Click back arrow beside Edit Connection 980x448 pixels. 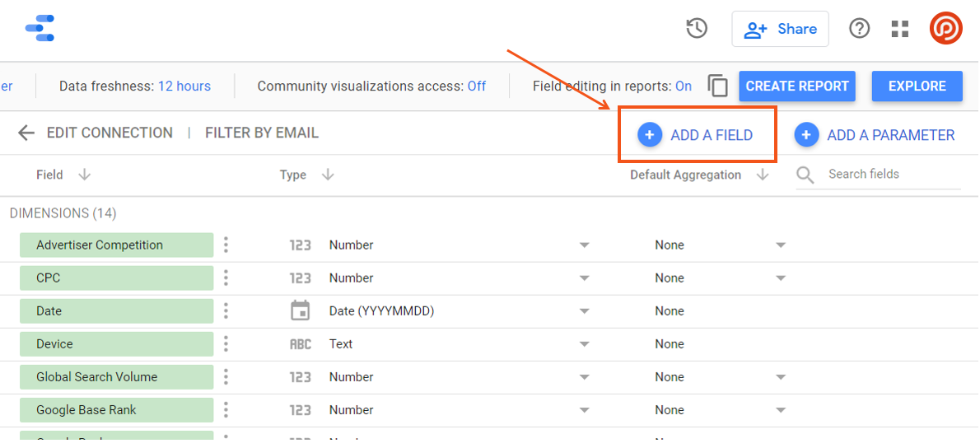(x=26, y=133)
